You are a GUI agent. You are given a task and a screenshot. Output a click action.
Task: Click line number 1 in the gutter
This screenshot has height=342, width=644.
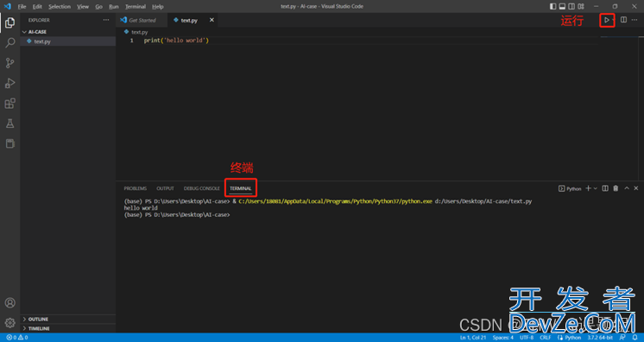point(131,41)
